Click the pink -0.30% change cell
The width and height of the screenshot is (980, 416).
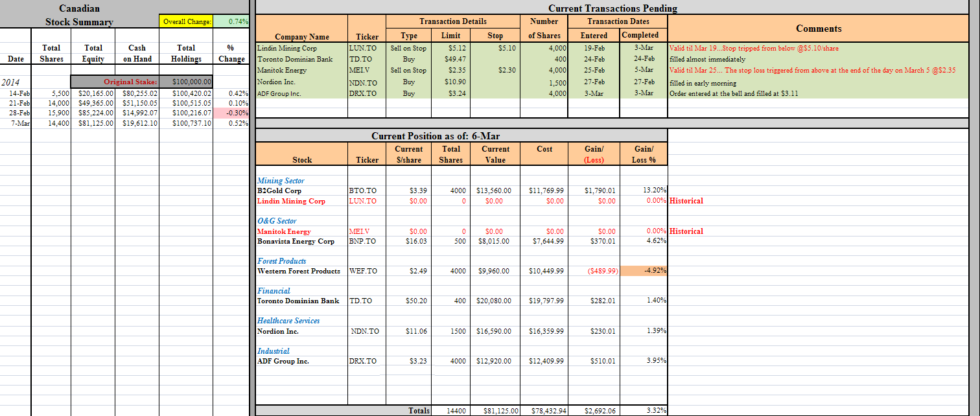(231, 113)
